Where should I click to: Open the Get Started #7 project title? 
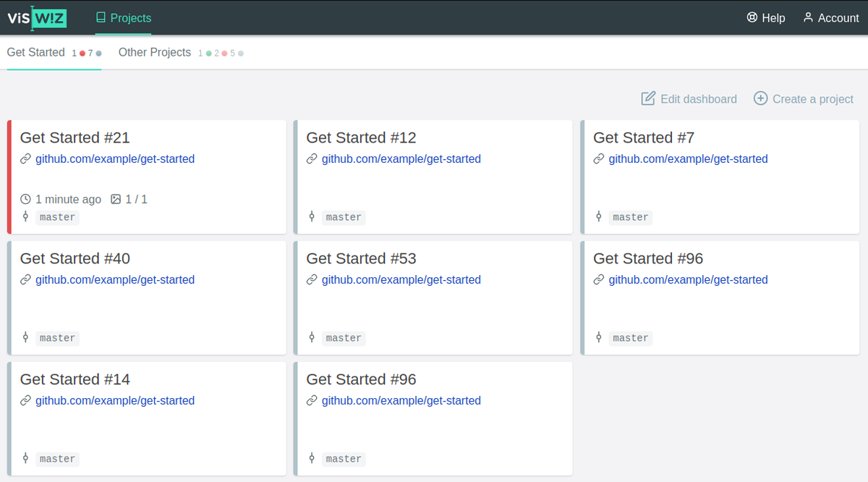click(644, 138)
